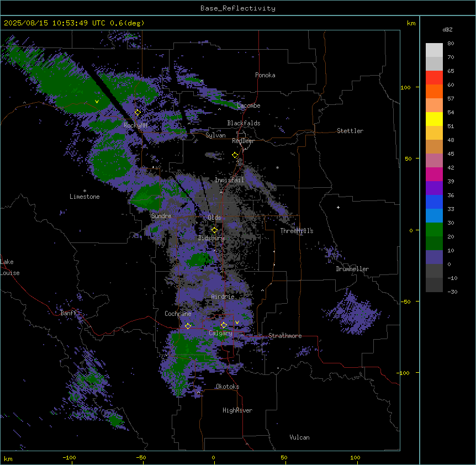This screenshot has height=465, width=476.
Task: Click the 80 value on dBZ legend
Action: pos(451,44)
